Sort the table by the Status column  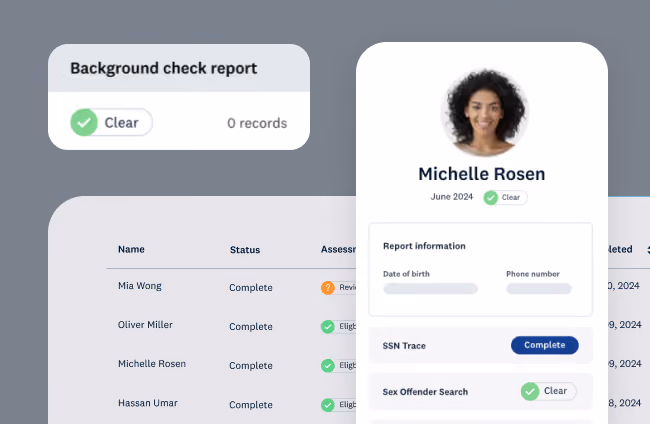click(x=245, y=250)
